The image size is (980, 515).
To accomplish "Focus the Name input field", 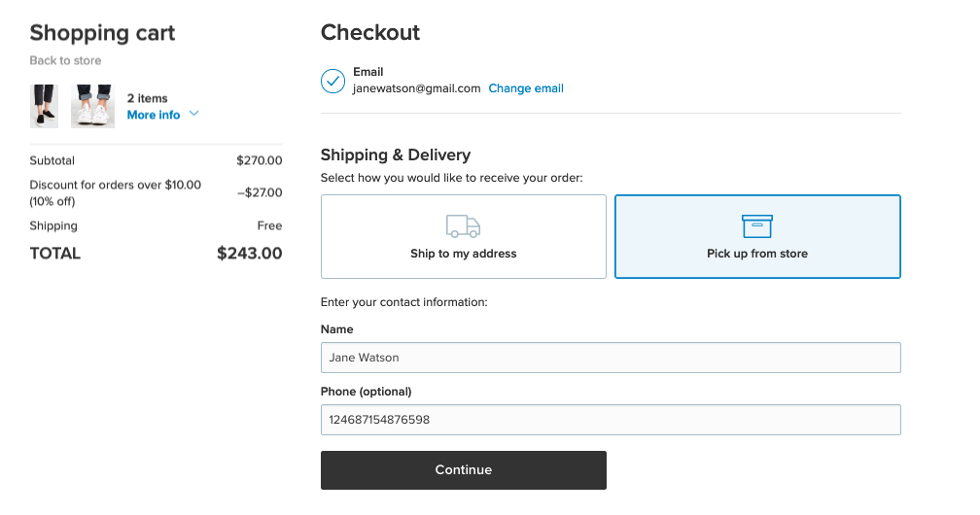I will point(611,358).
